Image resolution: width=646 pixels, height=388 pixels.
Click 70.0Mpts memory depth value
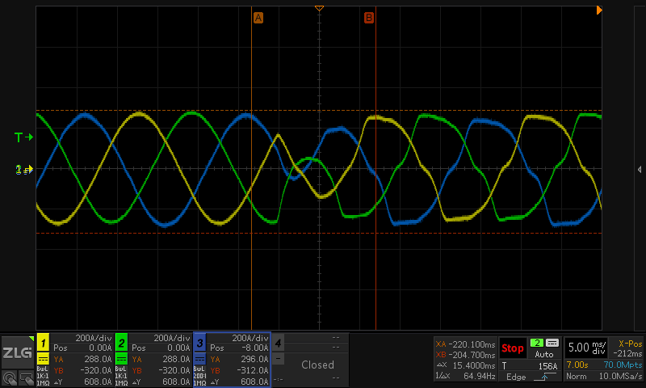click(623, 365)
